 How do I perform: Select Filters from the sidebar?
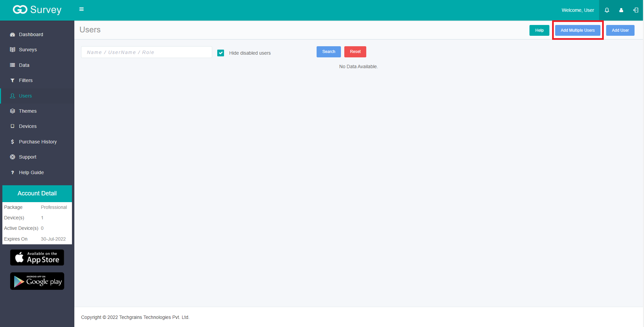26,80
